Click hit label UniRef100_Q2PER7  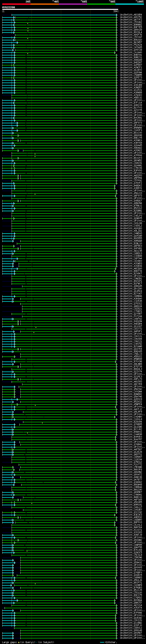tap(131, 65)
